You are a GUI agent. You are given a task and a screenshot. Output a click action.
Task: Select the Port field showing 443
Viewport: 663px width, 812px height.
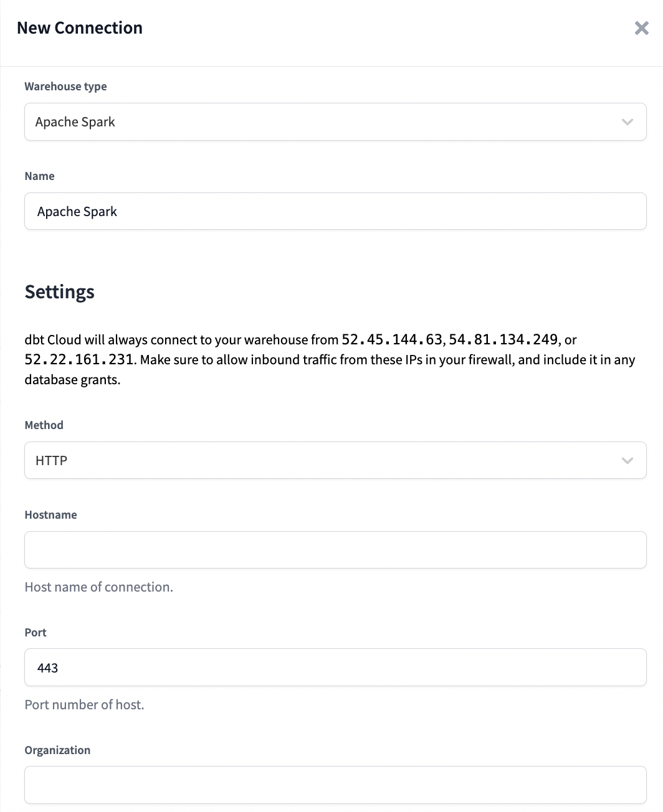click(x=335, y=667)
